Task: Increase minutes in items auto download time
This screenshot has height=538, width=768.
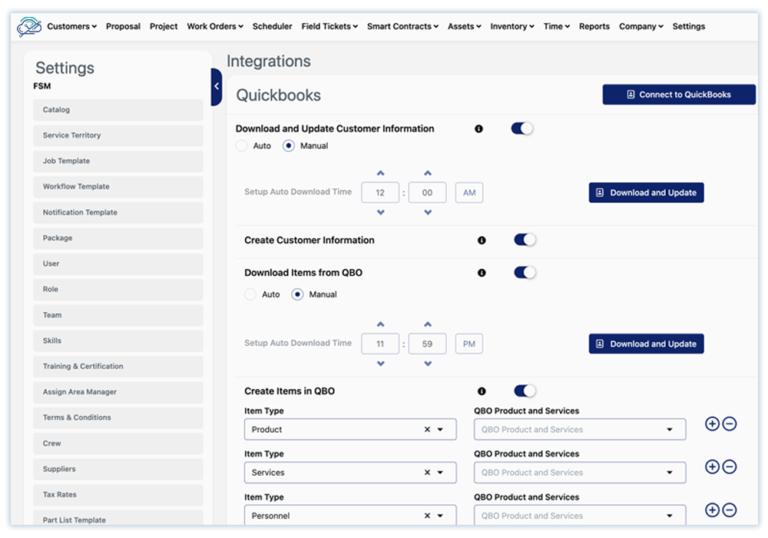Action: [428, 324]
